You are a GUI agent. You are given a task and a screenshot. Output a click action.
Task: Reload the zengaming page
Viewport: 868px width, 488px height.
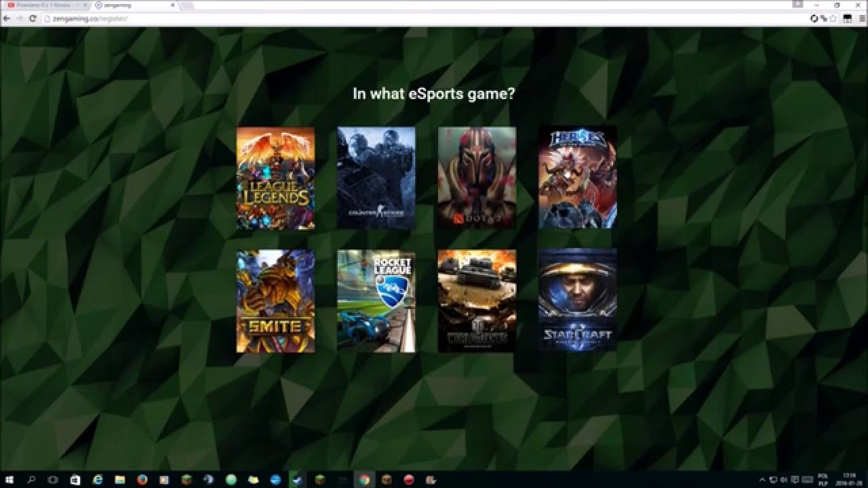pos(33,18)
